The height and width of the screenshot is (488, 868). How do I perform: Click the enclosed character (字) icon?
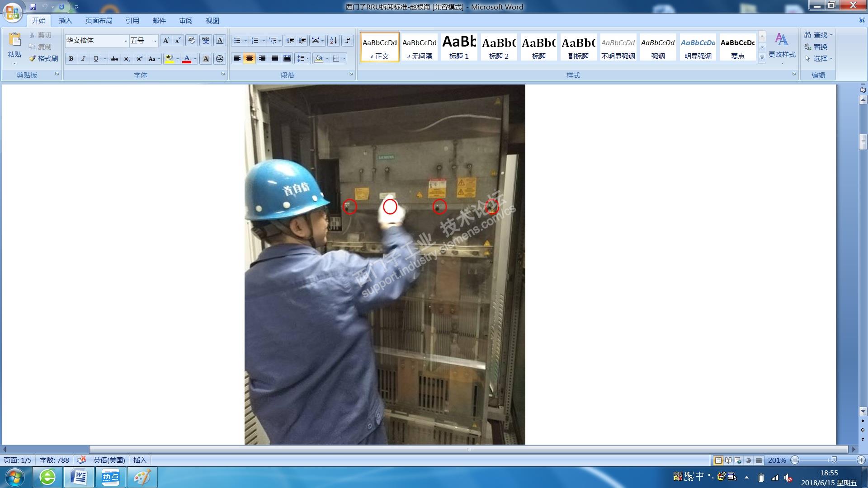220,59
